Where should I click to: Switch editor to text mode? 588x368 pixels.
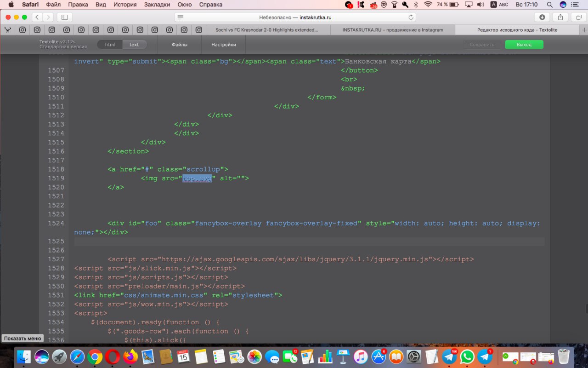coord(134,45)
